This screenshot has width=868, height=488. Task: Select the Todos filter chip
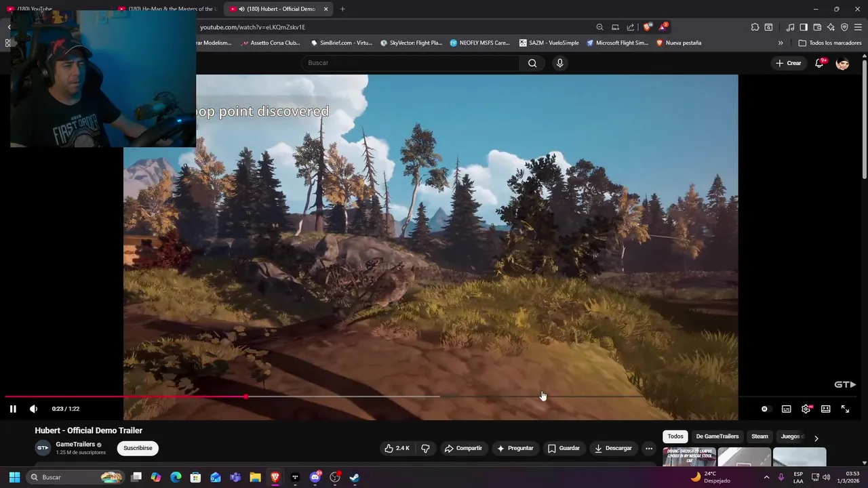675,436
